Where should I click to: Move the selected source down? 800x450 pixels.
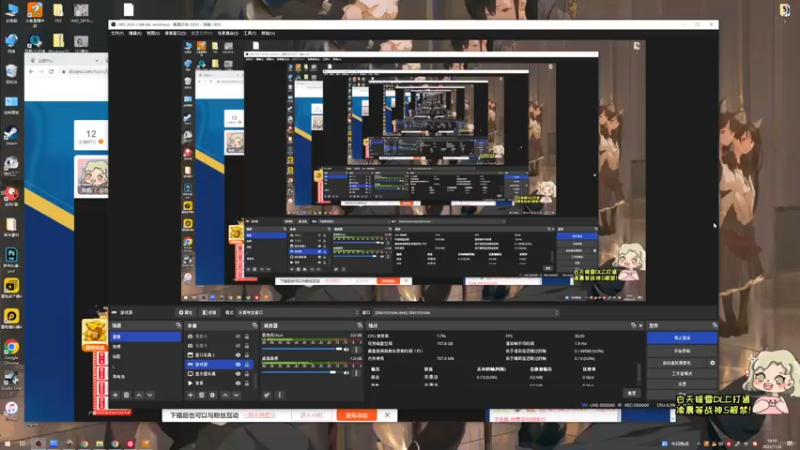tap(236, 395)
